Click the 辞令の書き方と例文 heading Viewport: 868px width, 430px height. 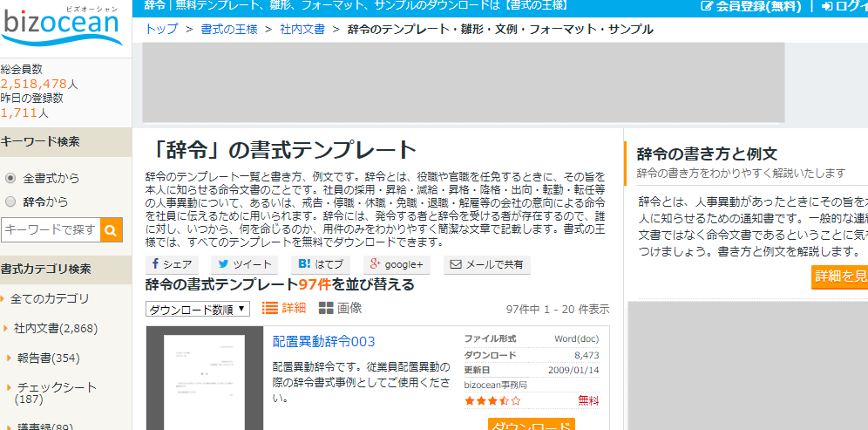708,154
